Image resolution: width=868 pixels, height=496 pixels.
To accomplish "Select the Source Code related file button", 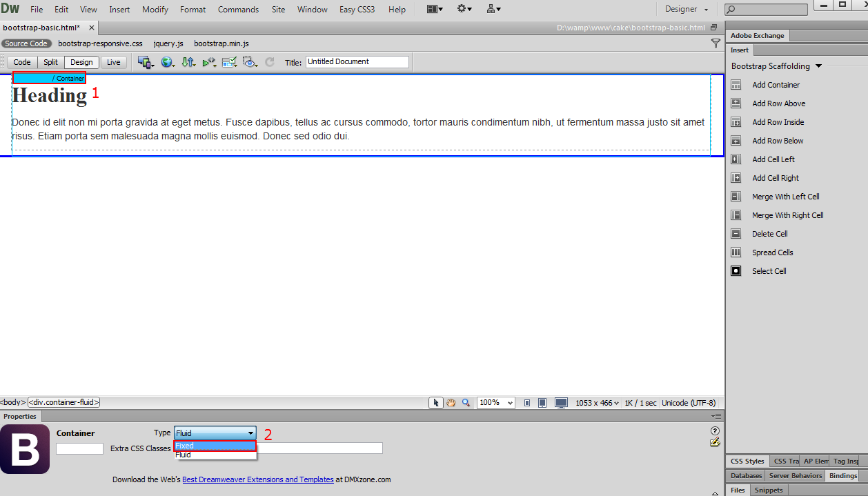I will pos(26,43).
